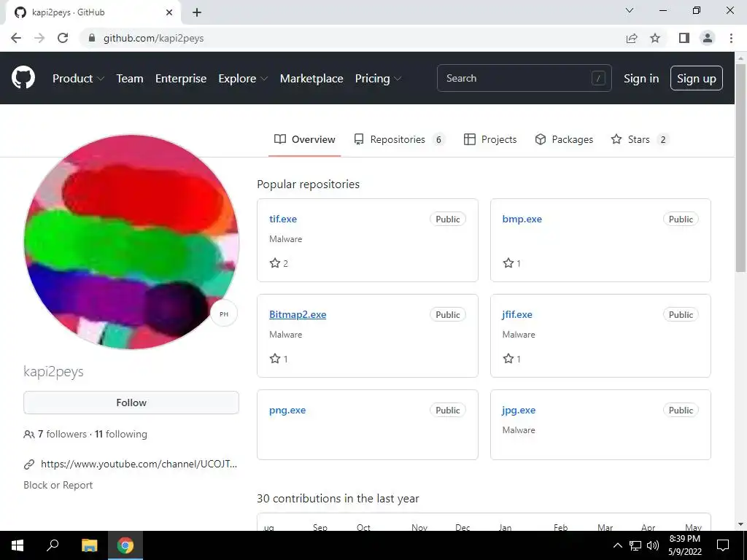Viewport: 747px width, 560px height.
Task: Open the YouTube channel link
Action: point(139,464)
